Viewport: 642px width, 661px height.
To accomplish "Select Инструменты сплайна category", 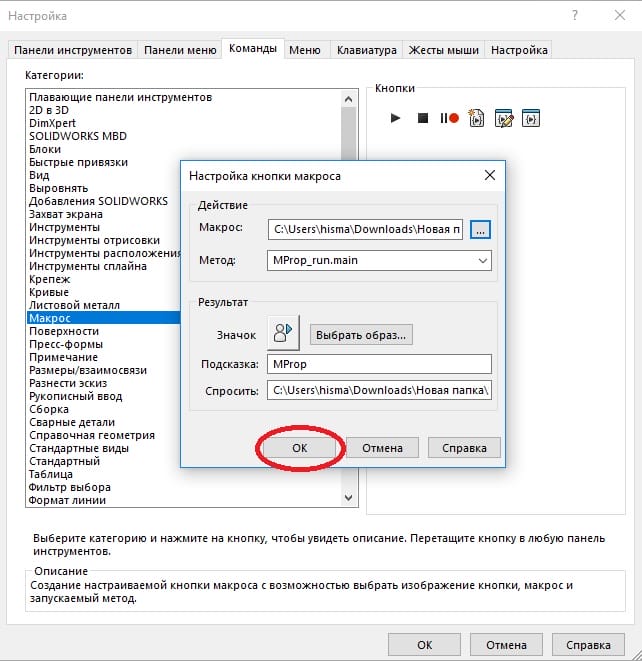I will tap(88, 266).
